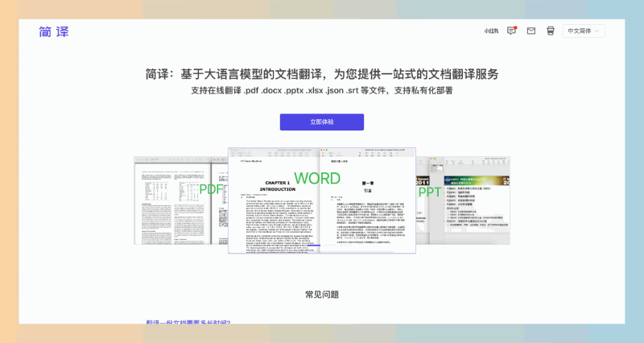Open the 小红书 link
Image resolution: width=644 pixels, height=343 pixels.
(491, 31)
